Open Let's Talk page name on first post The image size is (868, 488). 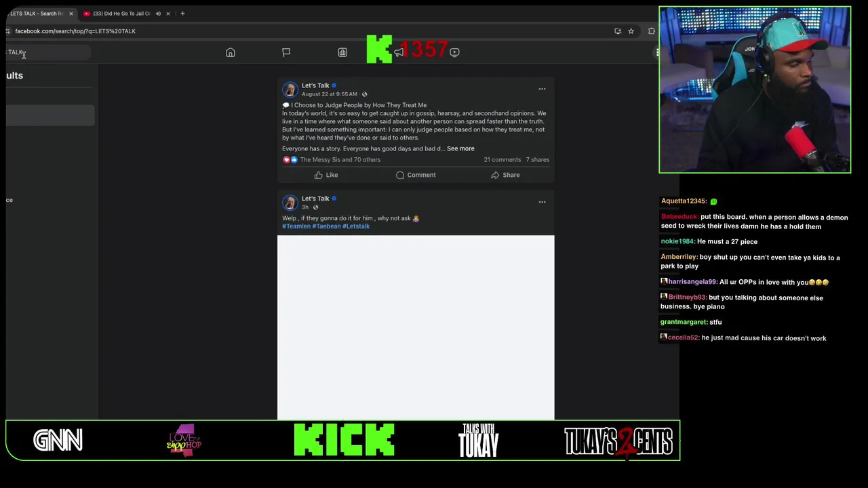[x=315, y=85]
